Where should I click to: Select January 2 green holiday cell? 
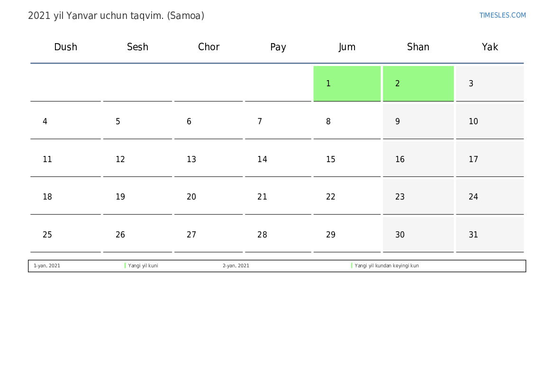coord(418,83)
